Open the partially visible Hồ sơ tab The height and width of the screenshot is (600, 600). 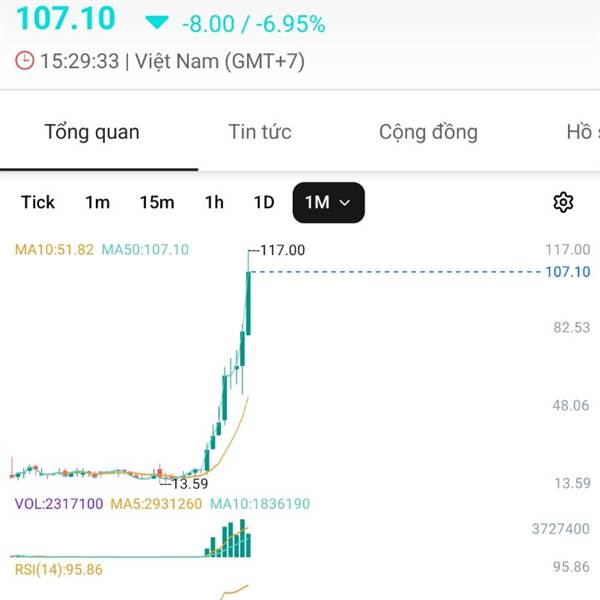[x=582, y=132]
